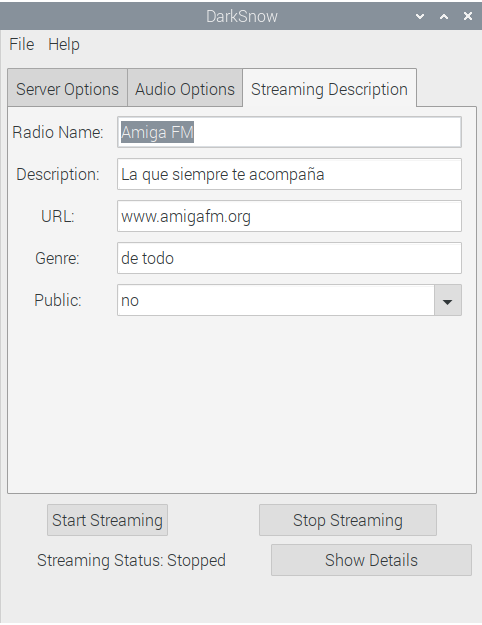Minimize the DarkSnow window

coord(420,16)
